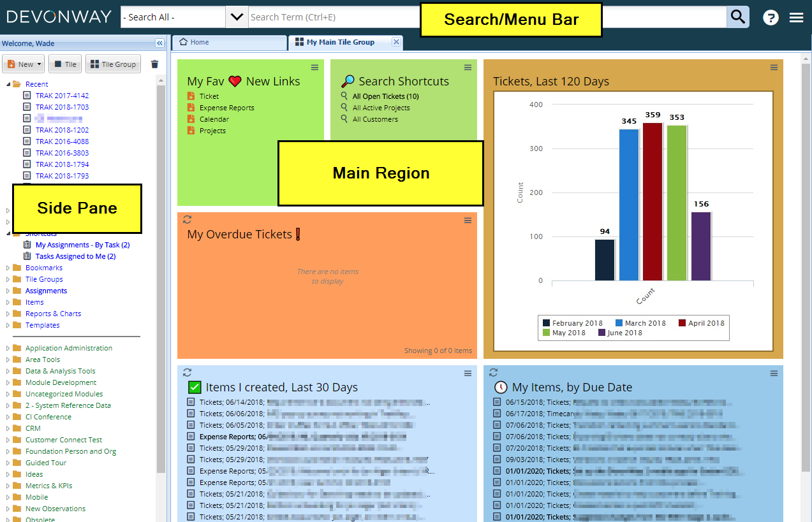Refresh the Items I created tile

click(187, 372)
